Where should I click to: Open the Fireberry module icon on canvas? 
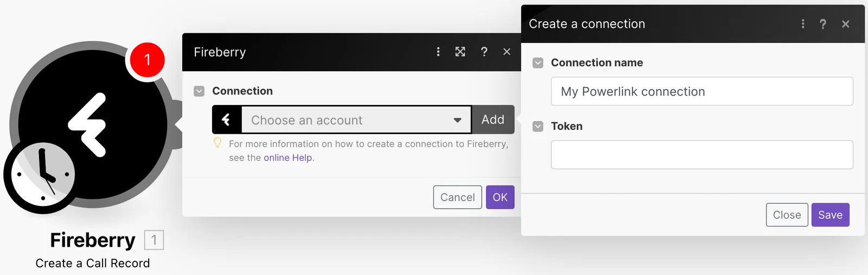(93, 124)
